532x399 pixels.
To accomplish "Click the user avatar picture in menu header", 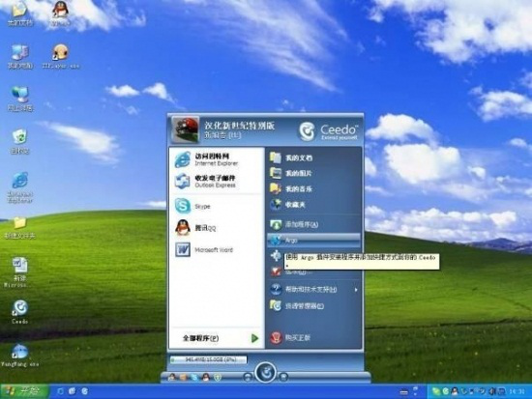I will (x=186, y=129).
